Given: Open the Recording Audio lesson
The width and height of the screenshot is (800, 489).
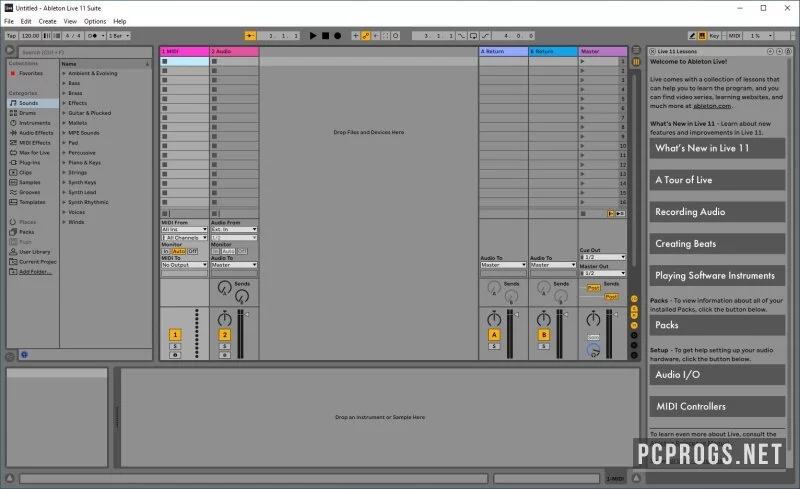Looking at the screenshot, I should [x=717, y=212].
